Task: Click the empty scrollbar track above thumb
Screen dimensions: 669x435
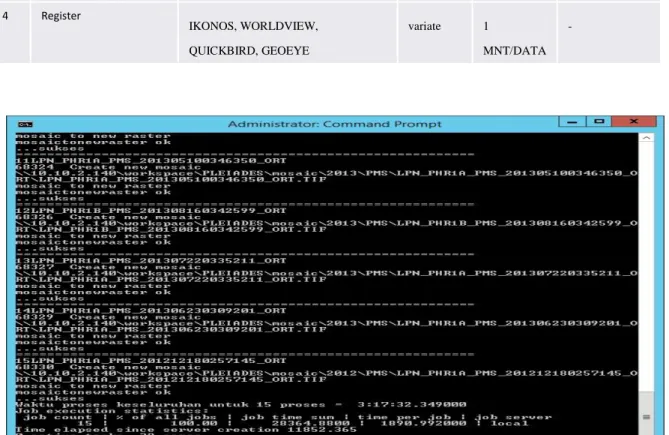Action: [x=646, y=267]
